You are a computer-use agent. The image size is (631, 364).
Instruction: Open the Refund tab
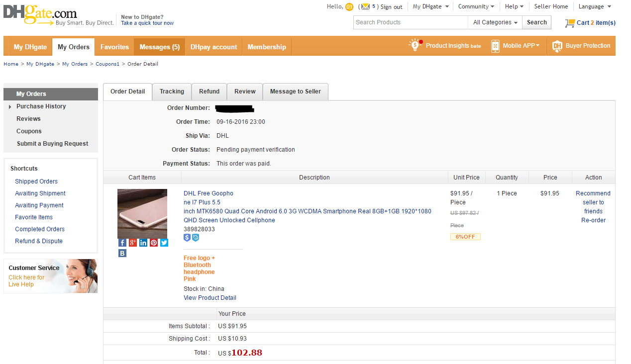[210, 91]
